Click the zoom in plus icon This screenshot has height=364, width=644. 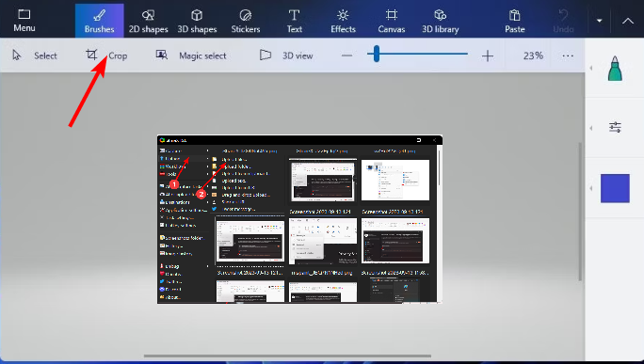(x=488, y=55)
